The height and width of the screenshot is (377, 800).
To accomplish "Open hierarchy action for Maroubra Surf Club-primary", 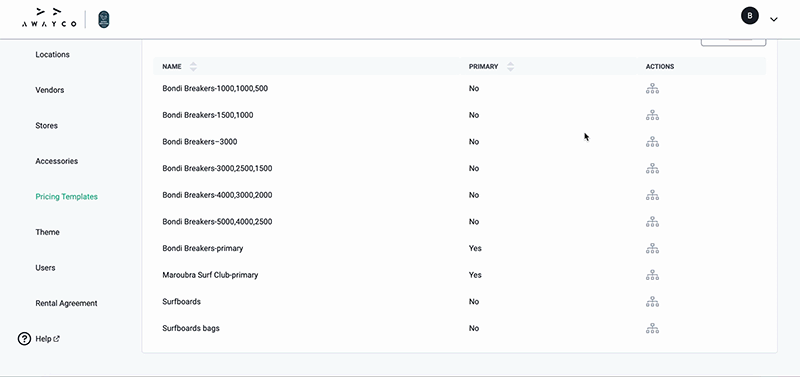I will (x=652, y=275).
